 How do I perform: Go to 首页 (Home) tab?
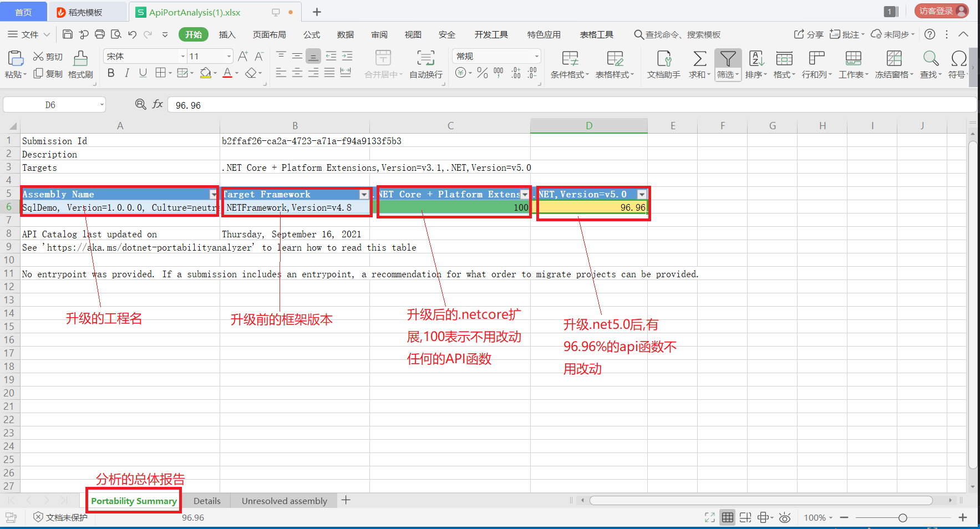click(23, 12)
